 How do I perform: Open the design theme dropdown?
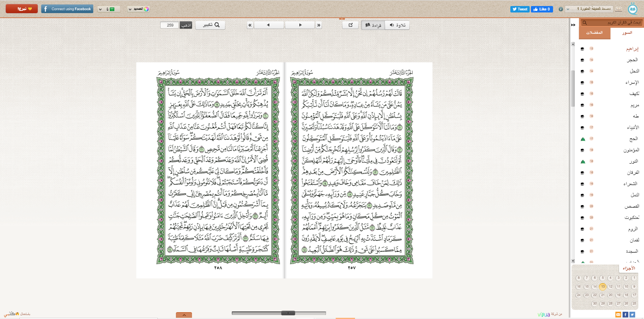[x=138, y=9]
